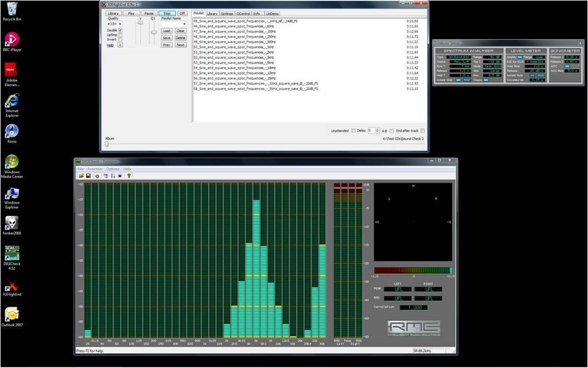Open the Function menu in DIGICheck

(95, 169)
